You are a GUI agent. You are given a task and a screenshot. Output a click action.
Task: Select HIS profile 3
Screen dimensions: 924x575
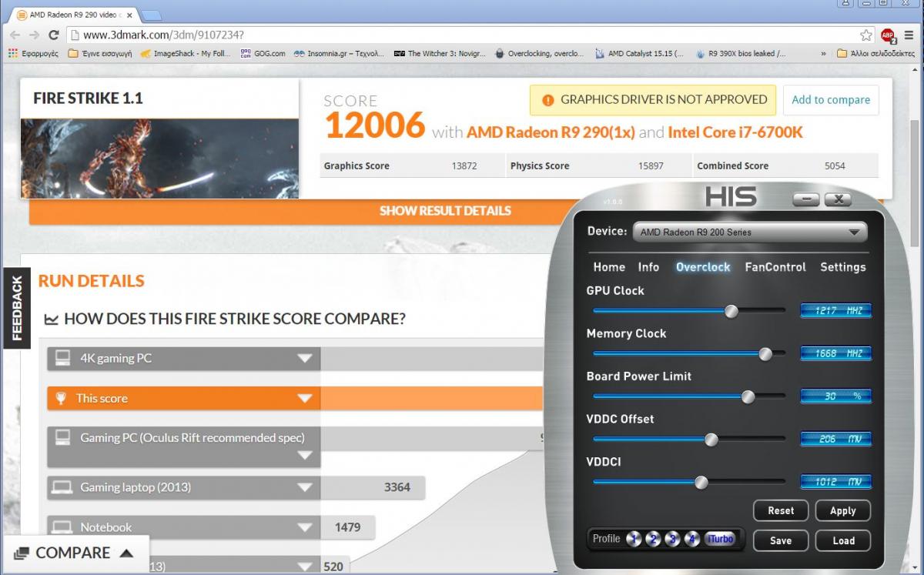pos(672,539)
